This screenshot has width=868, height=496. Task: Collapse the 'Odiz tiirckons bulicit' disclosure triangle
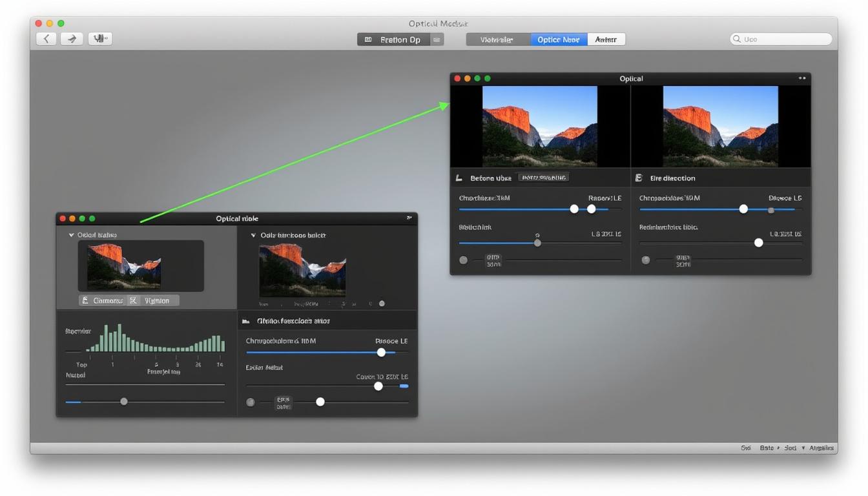coord(253,235)
